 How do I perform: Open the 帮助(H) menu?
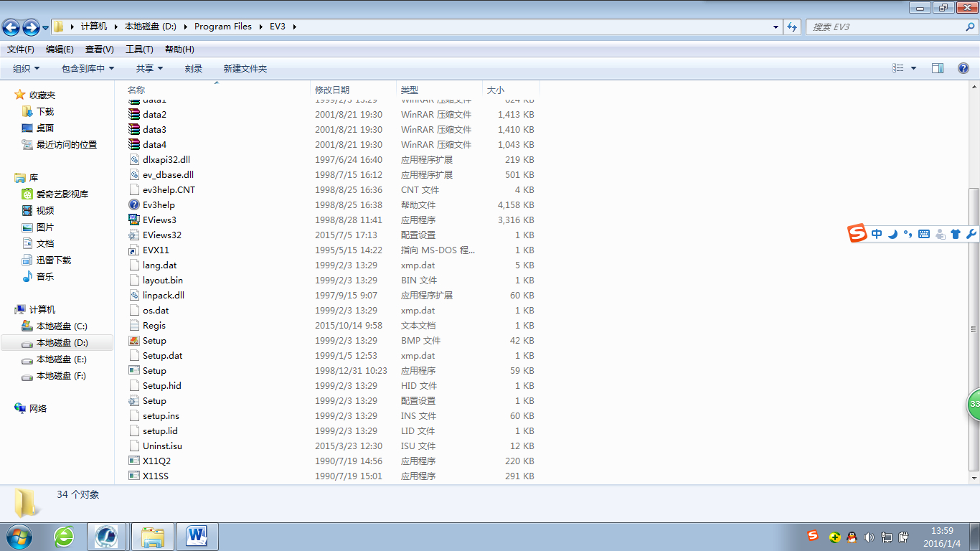pyautogui.click(x=179, y=50)
